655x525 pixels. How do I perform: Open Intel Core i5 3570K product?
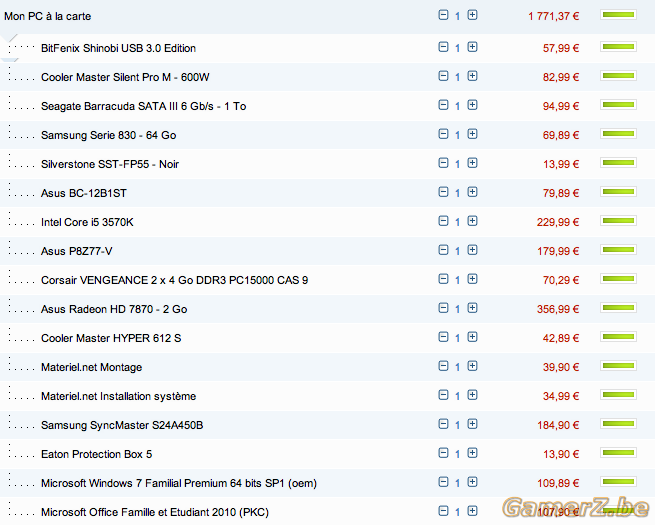pyautogui.click(x=87, y=222)
